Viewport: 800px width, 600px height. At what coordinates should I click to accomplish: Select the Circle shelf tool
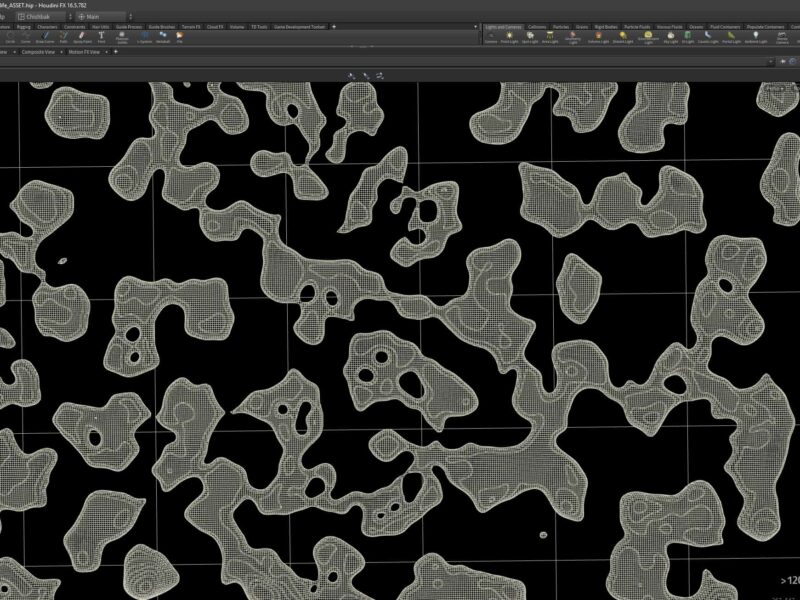point(9,38)
